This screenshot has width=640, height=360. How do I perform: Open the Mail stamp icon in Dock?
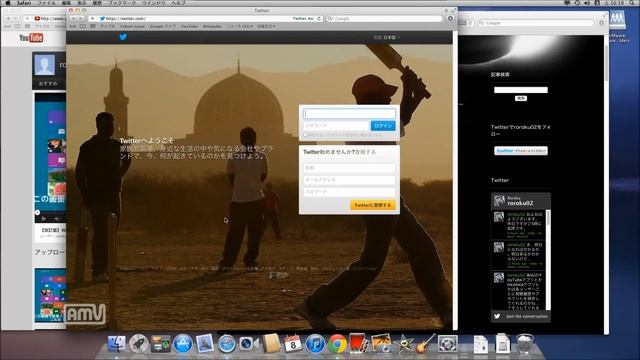[204, 344]
